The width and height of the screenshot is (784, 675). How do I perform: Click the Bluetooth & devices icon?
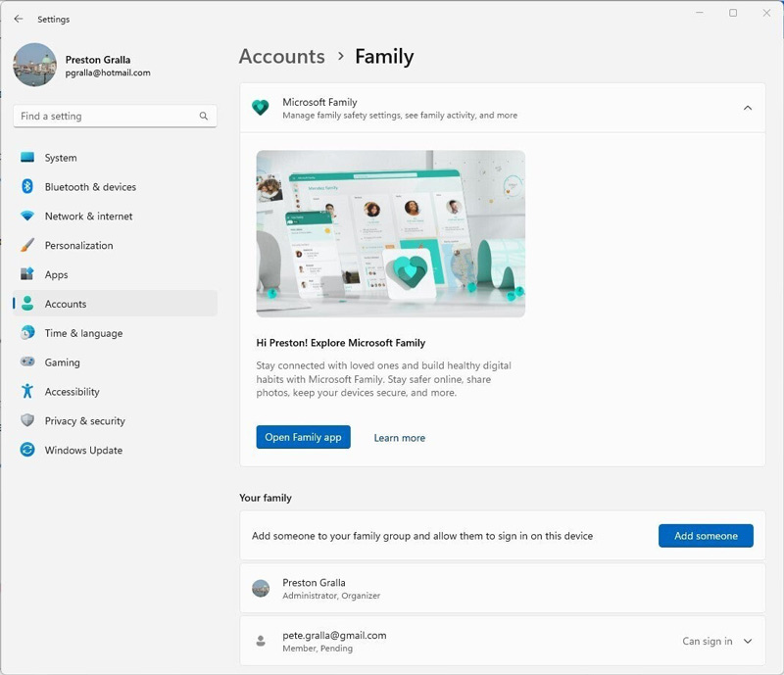(27, 187)
